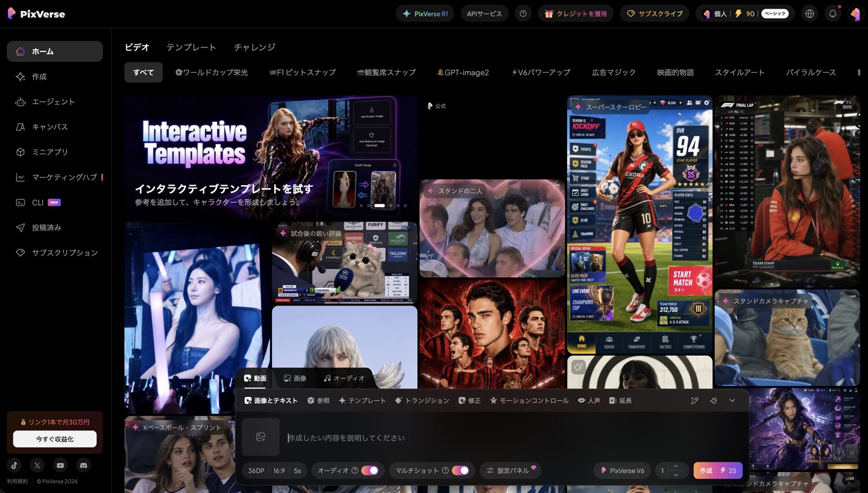Image resolution: width=868 pixels, height=493 pixels.
Task: Select the GPT-image2 filter
Action: pyautogui.click(x=463, y=72)
